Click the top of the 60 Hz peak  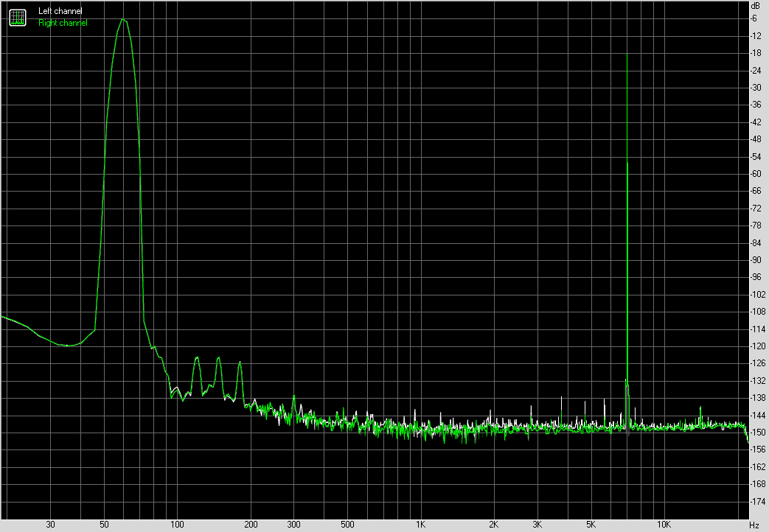[123, 20]
